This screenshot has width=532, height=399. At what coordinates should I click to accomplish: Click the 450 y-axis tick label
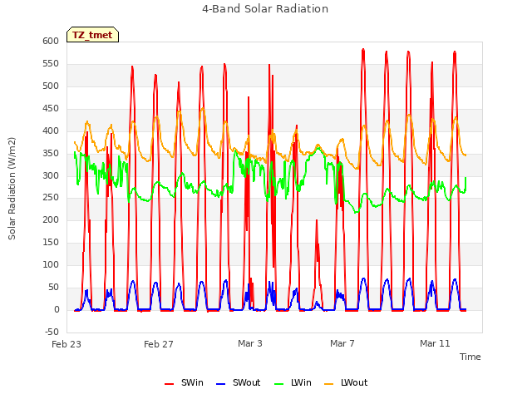tap(51, 109)
